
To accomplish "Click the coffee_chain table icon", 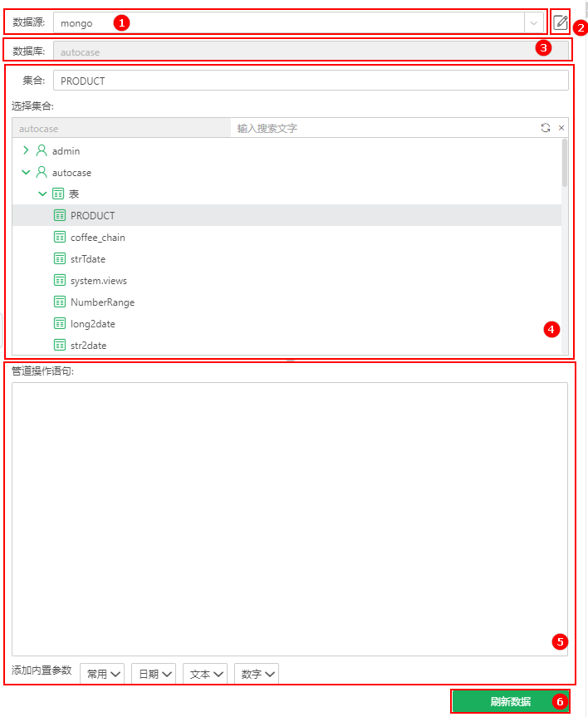I will pos(60,237).
